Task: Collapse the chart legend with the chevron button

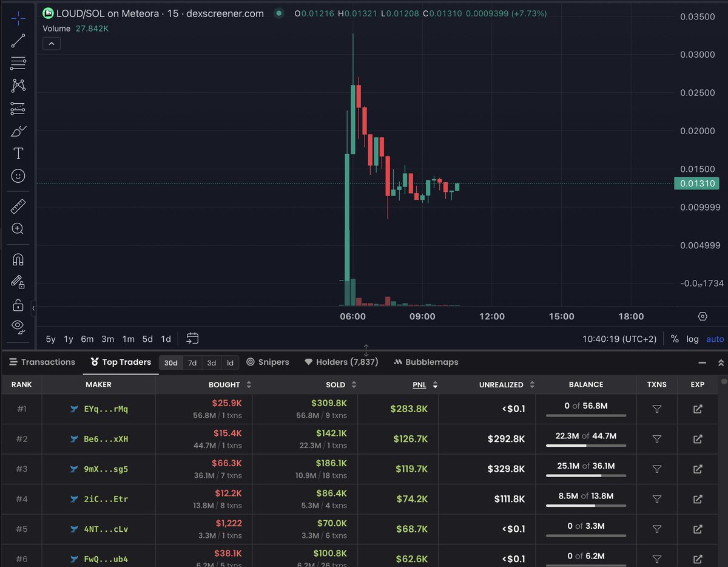Action: (x=51, y=44)
